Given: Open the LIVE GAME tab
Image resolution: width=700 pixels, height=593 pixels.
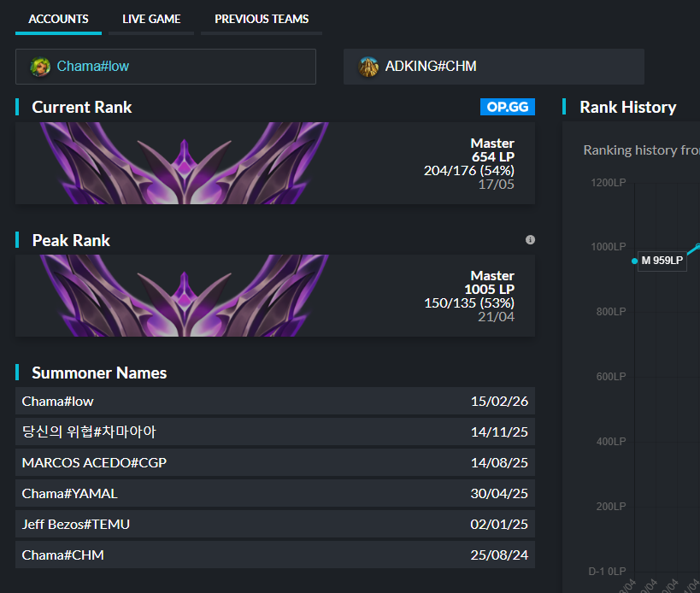Looking at the screenshot, I should pyautogui.click(x=151, y=19).
